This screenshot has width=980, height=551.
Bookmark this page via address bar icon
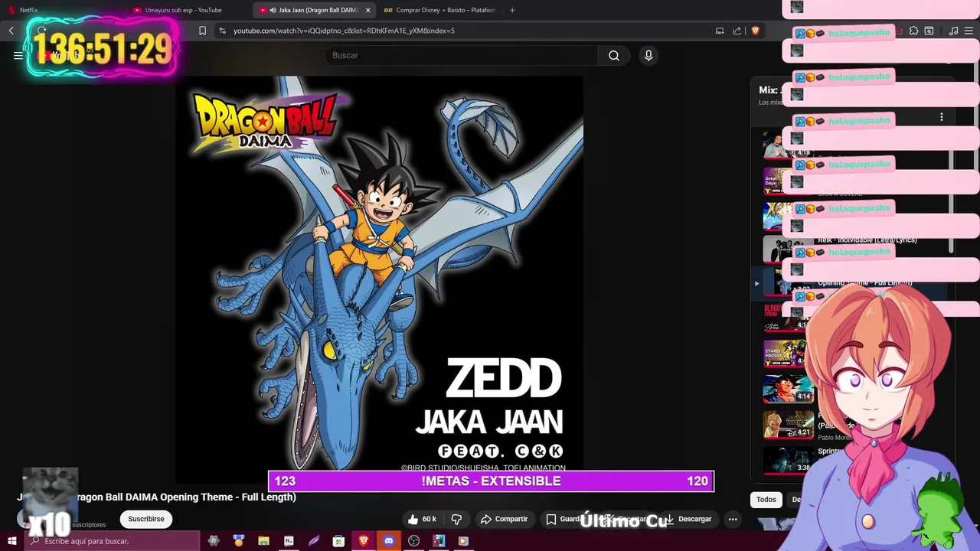(x=202, y=31)
